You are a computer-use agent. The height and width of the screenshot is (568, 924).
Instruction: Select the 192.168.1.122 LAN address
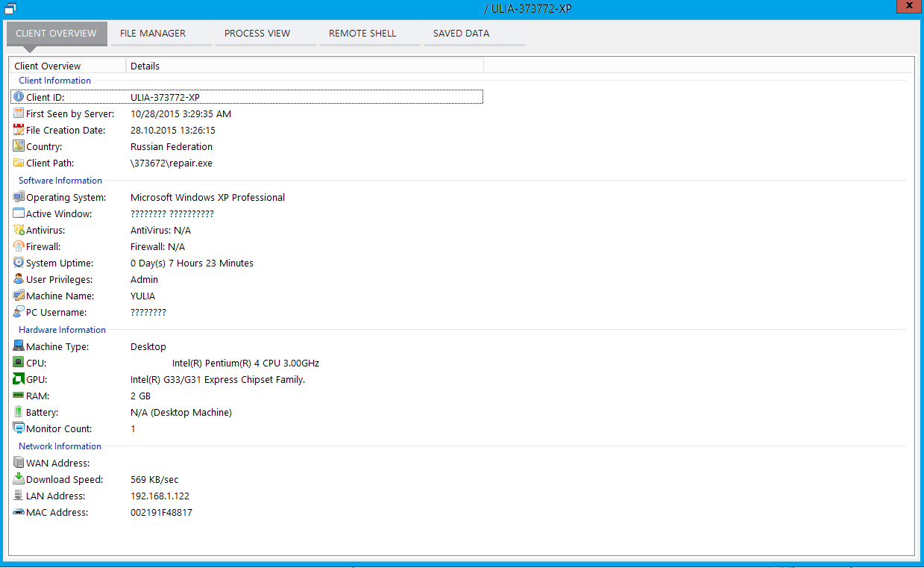pyautogui.click(x=160, y=496)
